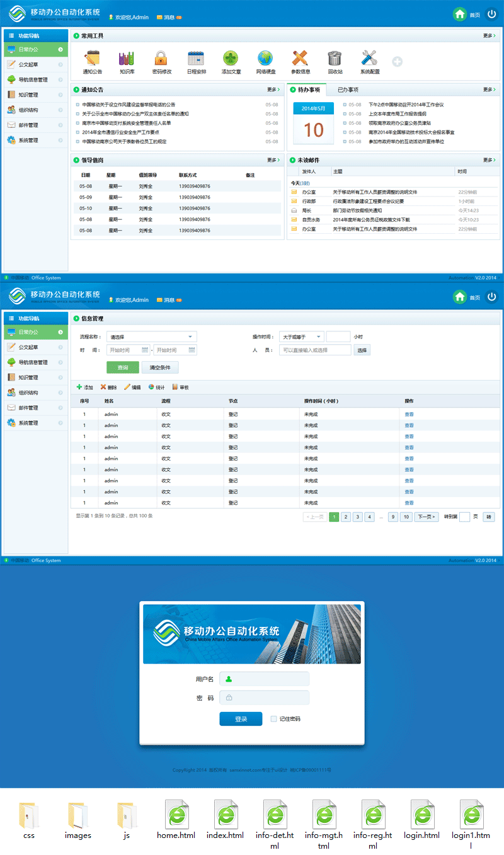
Task: Tick the 记住密码 remember password checkbox
Action: coord(273,719)
